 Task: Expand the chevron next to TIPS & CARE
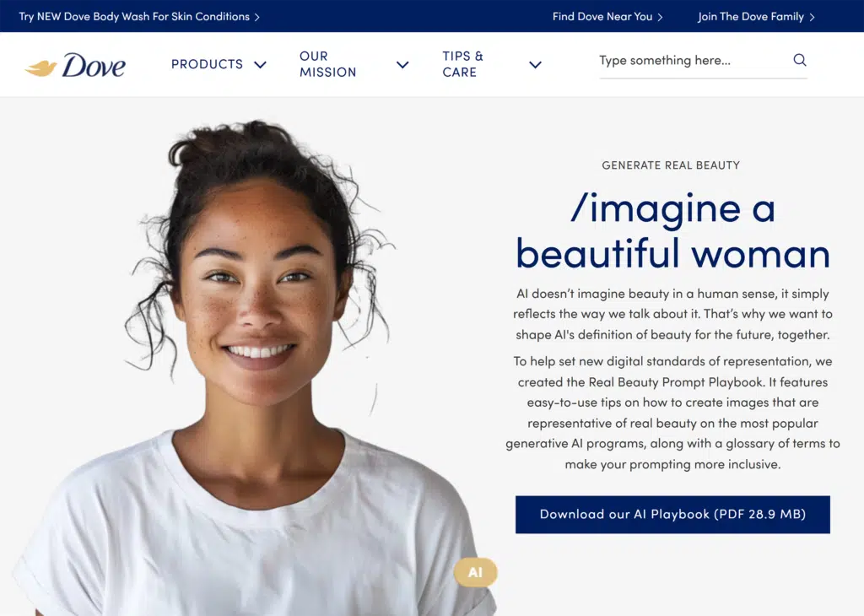[x=535, y=65]
